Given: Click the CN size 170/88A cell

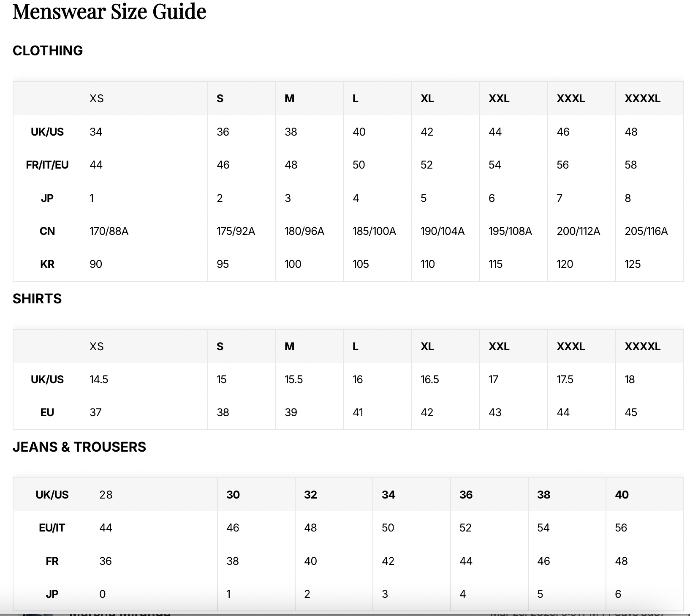Looking at the screenshot, I should 109,231.
